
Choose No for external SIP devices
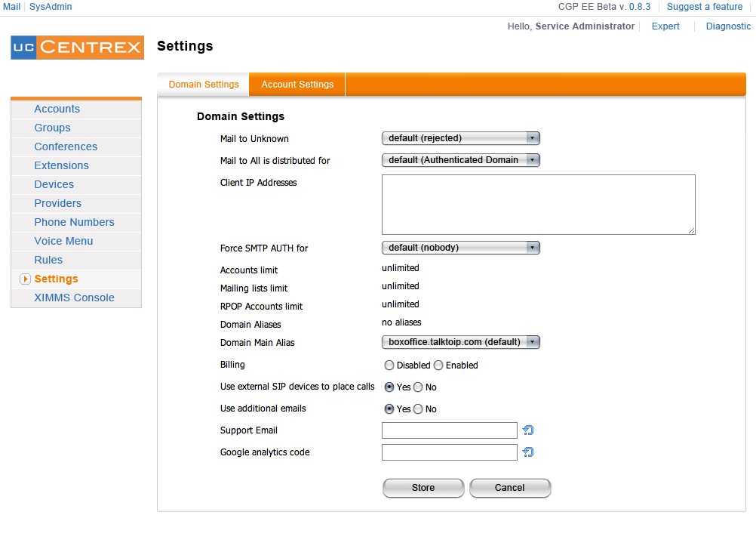click(418, 387)
